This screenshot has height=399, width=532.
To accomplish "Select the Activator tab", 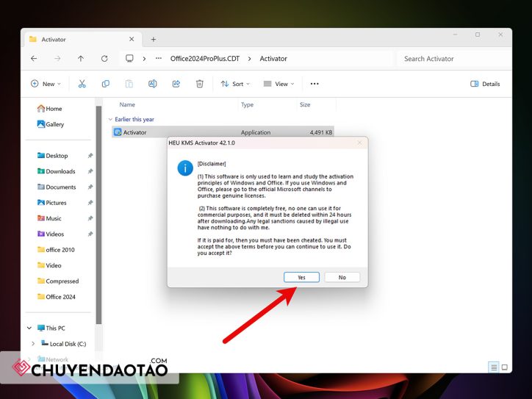I will [83, 40].
